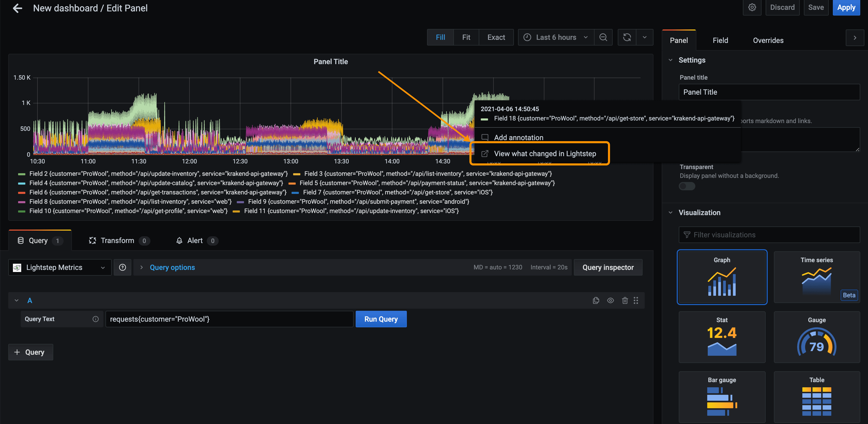
Task: Hide query A results via eye icon
Action: 610,300
